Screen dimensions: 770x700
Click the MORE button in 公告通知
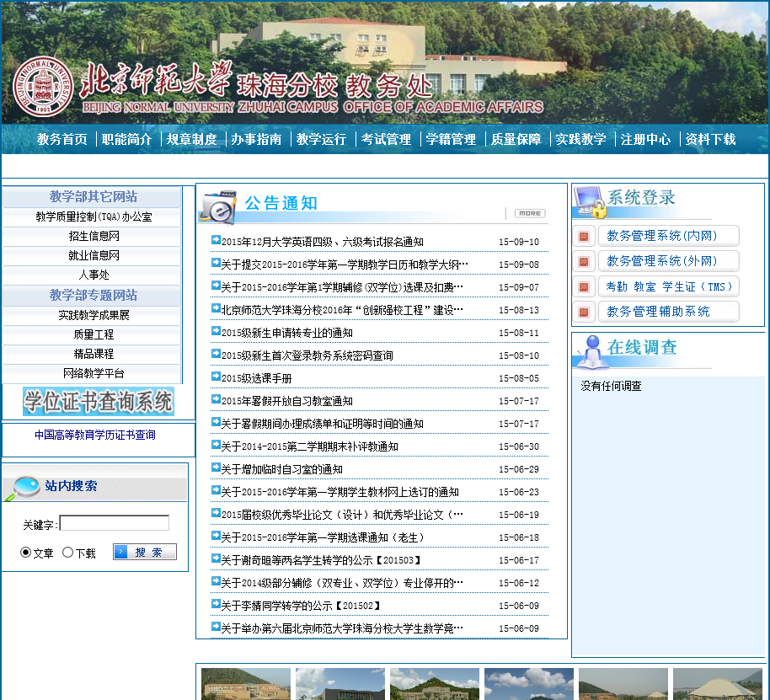(529, 213)
